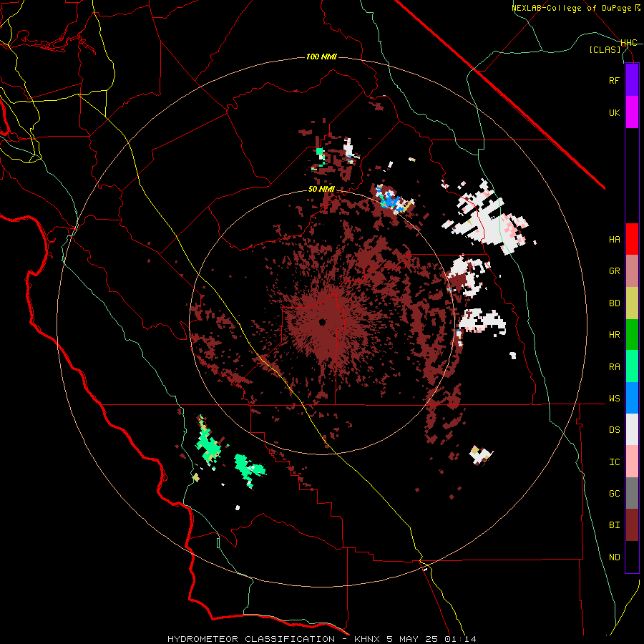644x644 pixels.
Task: Click the KHNX station identifier
Action: pyautogui.click(x=367, y=639)
